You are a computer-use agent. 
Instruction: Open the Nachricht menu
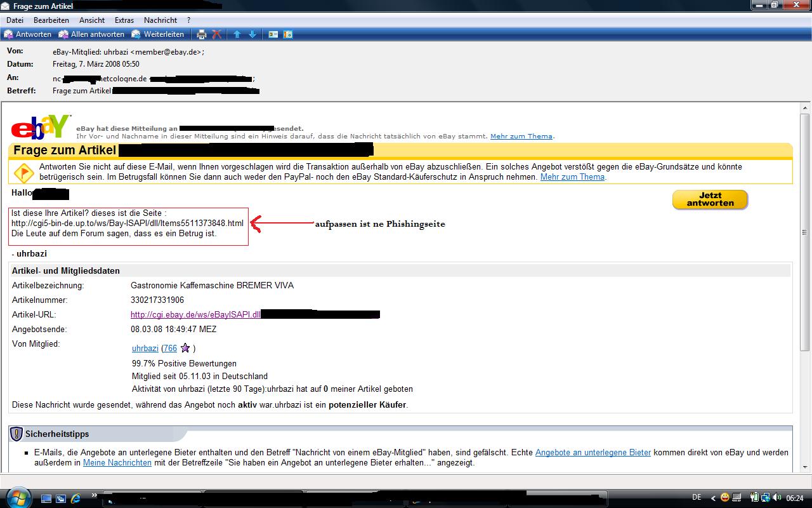click(x=160, y=20)
